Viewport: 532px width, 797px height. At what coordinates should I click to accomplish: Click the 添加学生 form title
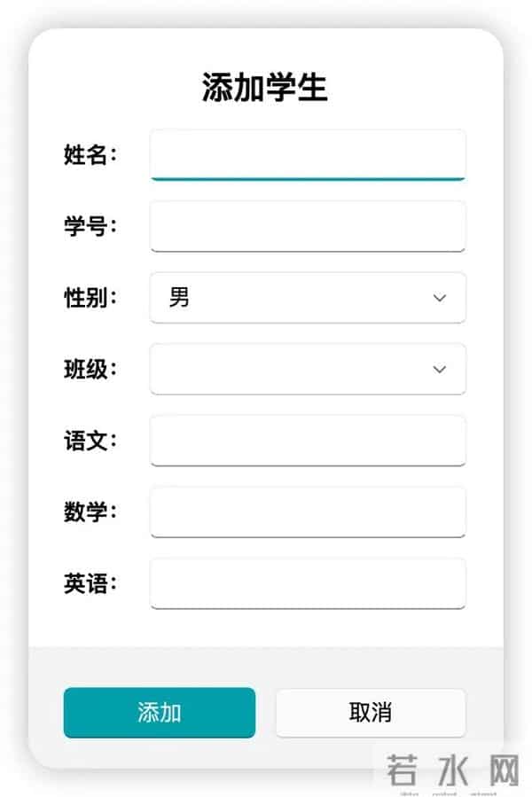click(x=266, y=87)
